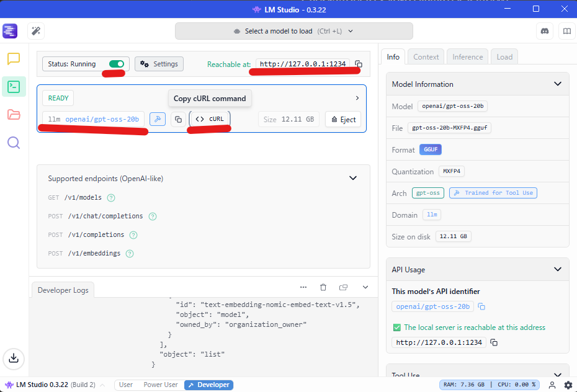Open the Discover search icon in sidebar
Screen dimensions: 577x392
pyautogui.click(x=14, y=143)
